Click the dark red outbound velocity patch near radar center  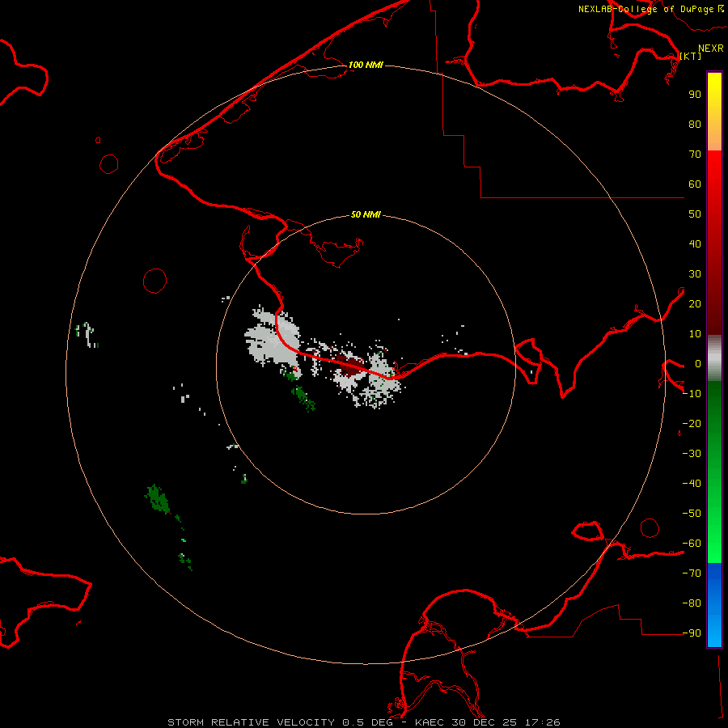click(350, 366)
